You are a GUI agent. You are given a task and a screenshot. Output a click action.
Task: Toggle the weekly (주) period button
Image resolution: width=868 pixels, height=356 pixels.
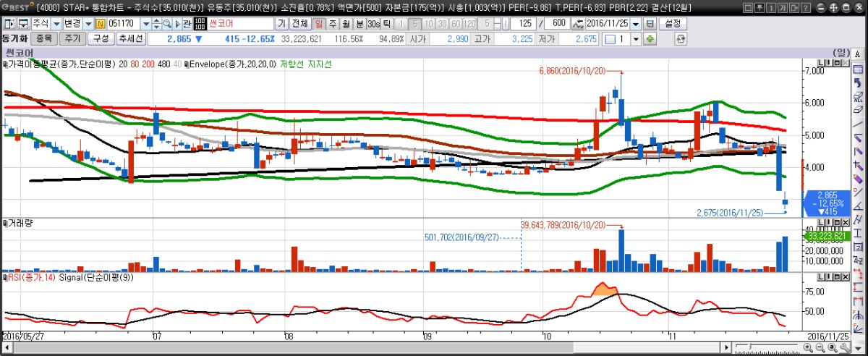tap(333, 24)
